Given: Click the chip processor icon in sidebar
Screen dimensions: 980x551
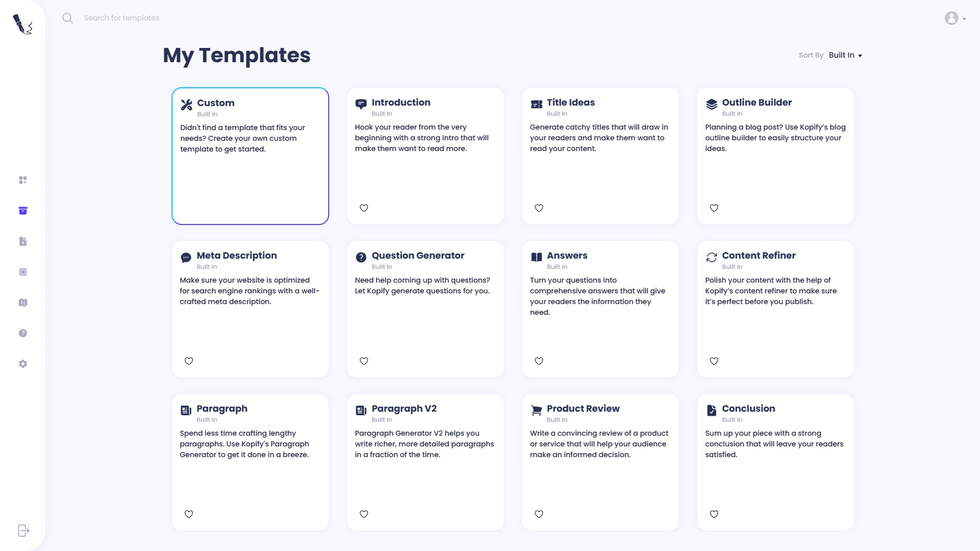Looking at the screenshot, I should (x=23, y=272).
